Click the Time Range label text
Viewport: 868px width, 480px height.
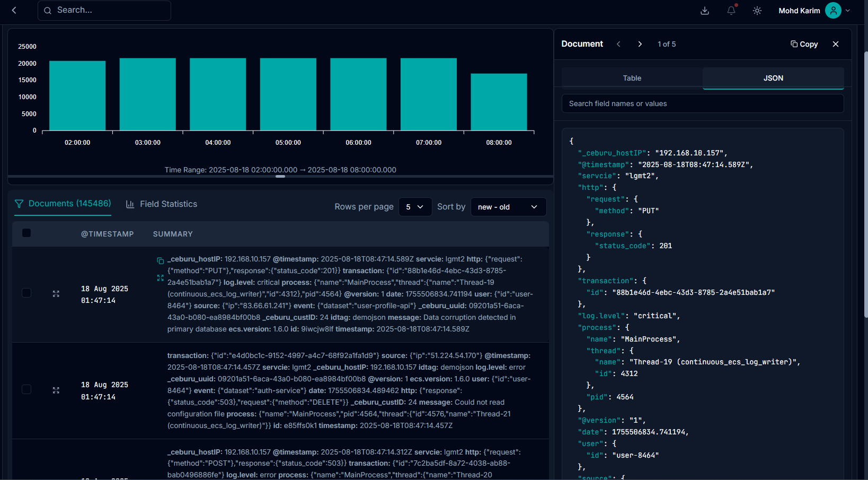pyautogui.click(x=280, y=170)
